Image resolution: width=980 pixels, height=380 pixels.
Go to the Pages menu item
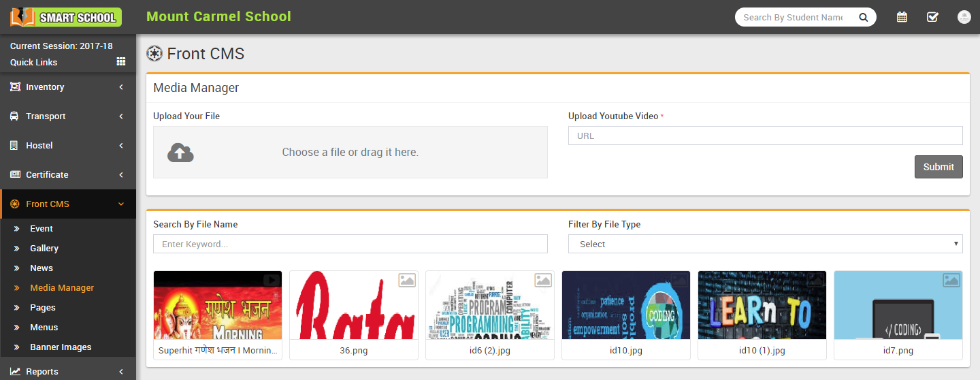[x=43, y=308]
